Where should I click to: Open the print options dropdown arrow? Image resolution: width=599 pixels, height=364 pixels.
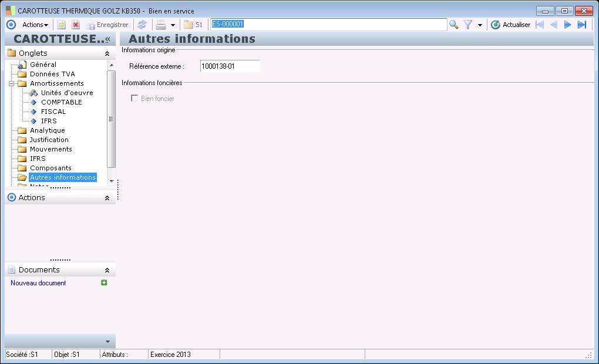[173, 25]
